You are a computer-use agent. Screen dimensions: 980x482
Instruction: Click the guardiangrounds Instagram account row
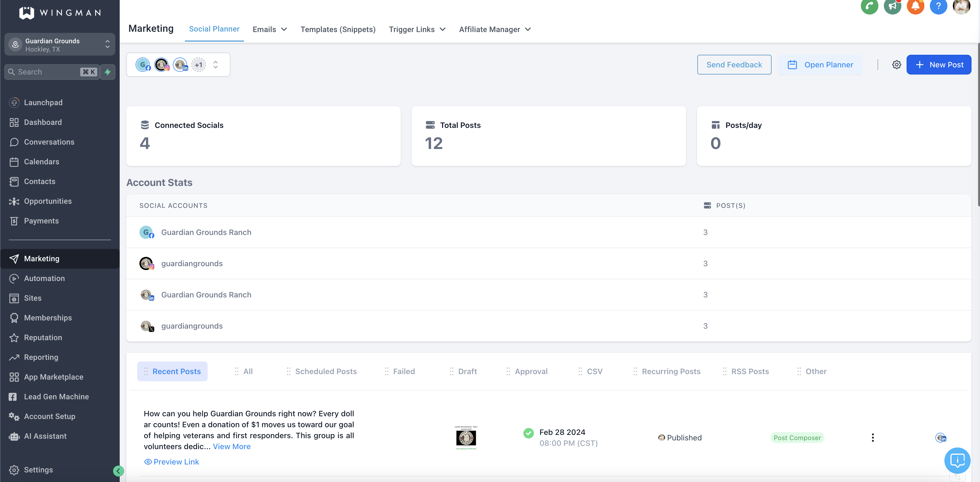[192, 263]
